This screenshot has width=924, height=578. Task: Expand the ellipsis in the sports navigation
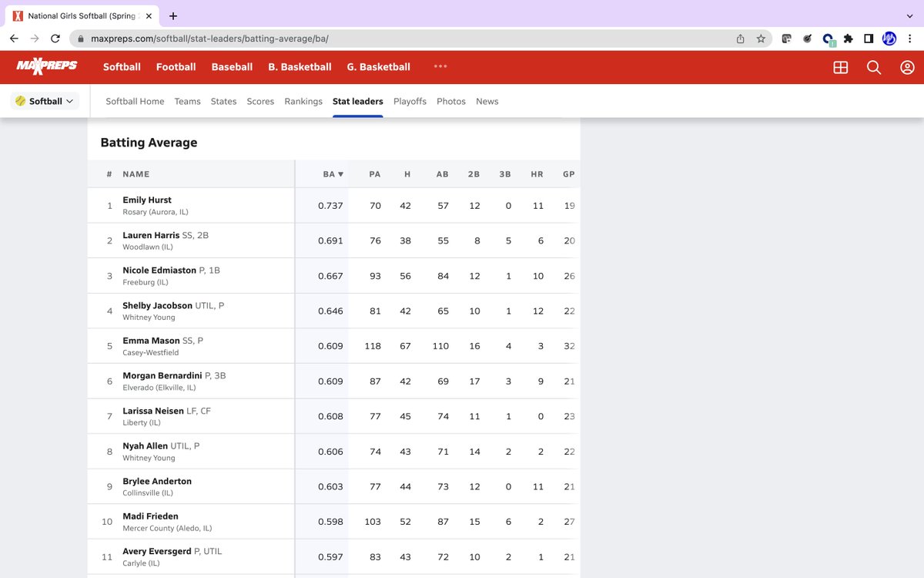pyautogui.click(x=440, y=66)
